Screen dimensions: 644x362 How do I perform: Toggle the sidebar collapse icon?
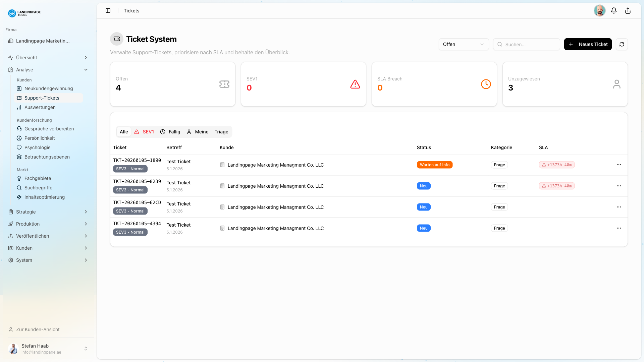point(108,10)
